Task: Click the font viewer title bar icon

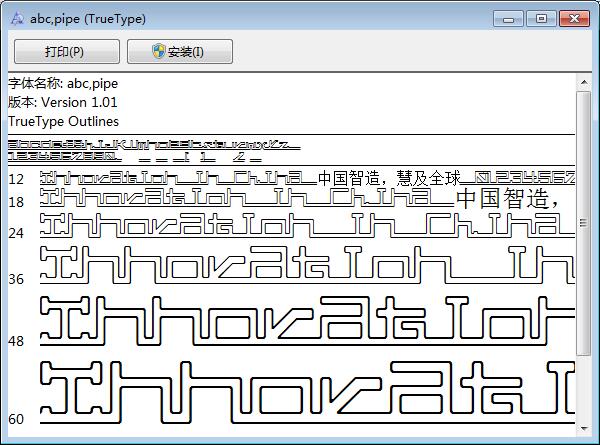Action: point(17,19)
